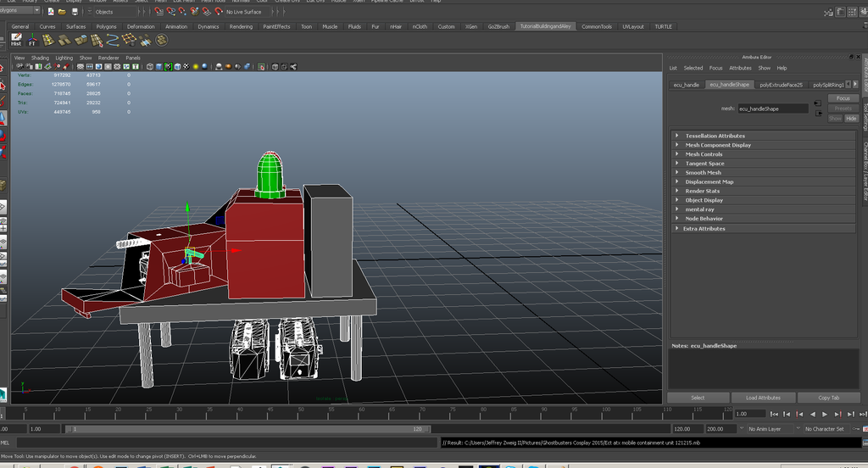Select the ecu_handle tab in Attribute Editor
Screen dimensions: 868x468
687,85
